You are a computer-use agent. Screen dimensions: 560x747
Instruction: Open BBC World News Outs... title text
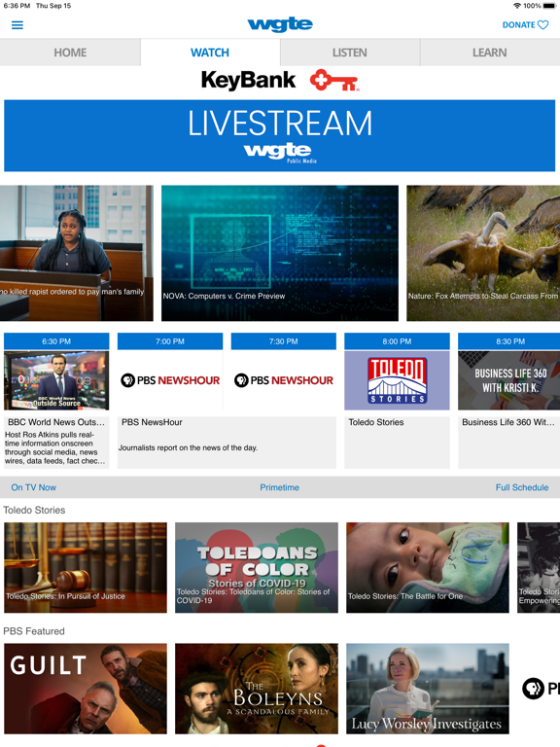click(55, 422)
